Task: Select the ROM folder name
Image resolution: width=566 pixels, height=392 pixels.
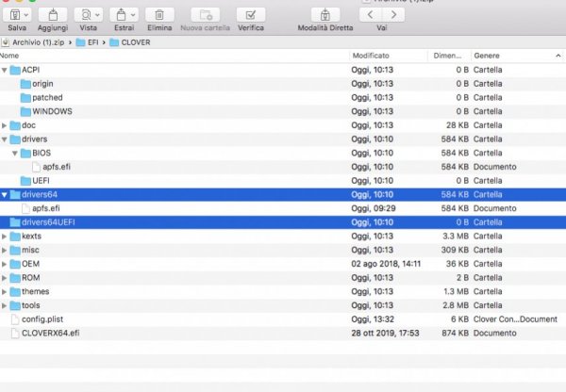Action: (x=31, y=278)
